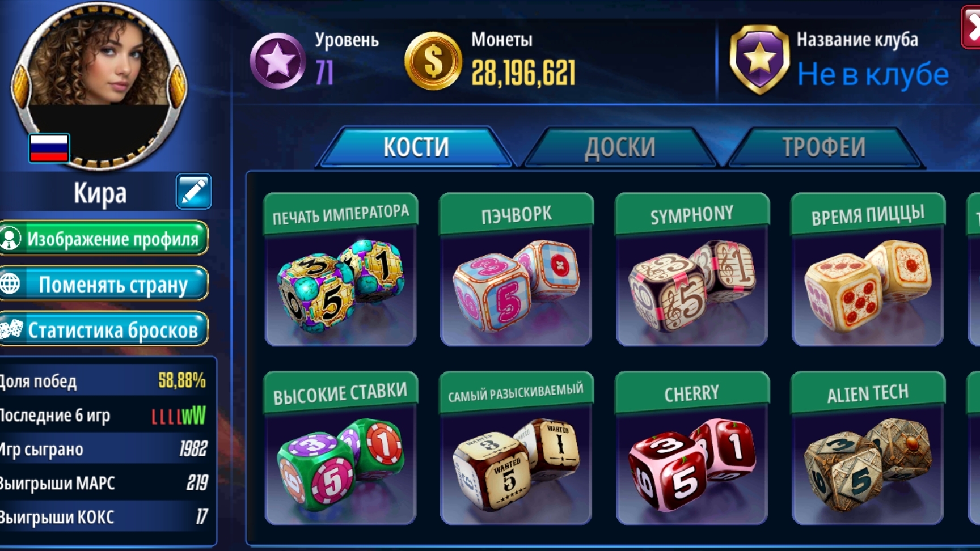The image size is (980, 551).
Task: Open Статистика бросков
Action: click(x=104, y=329)
